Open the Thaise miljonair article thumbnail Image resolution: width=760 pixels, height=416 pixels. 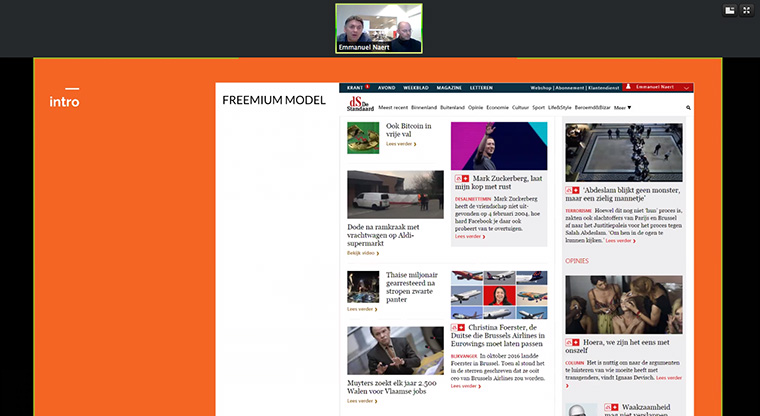(x=363, y=287)
